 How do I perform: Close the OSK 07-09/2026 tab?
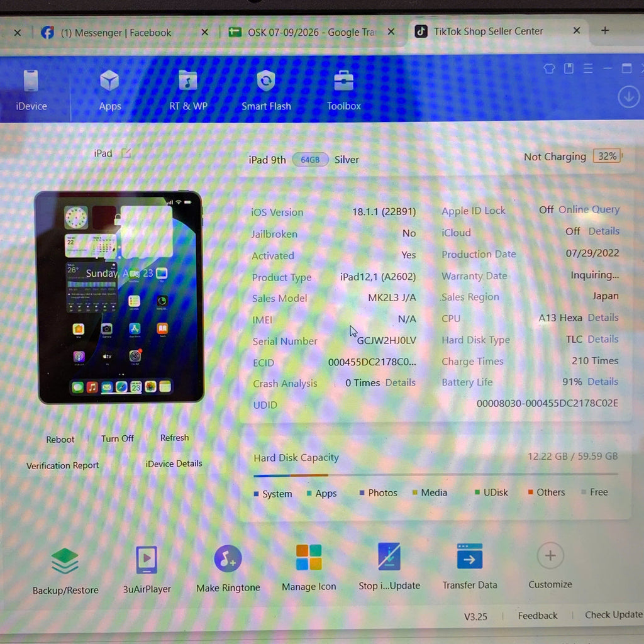click(x=391, y=31)
